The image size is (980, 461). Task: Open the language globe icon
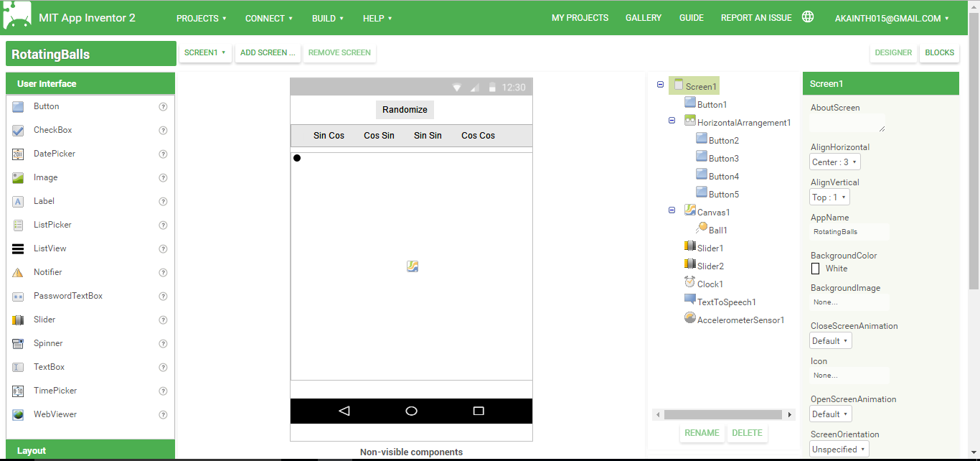click(x=808, y=17)
